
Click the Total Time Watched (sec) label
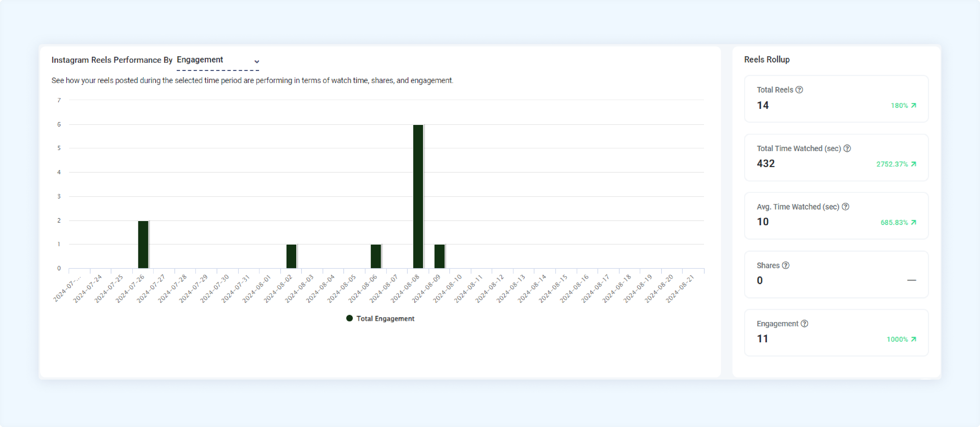(x=798, y=148)
